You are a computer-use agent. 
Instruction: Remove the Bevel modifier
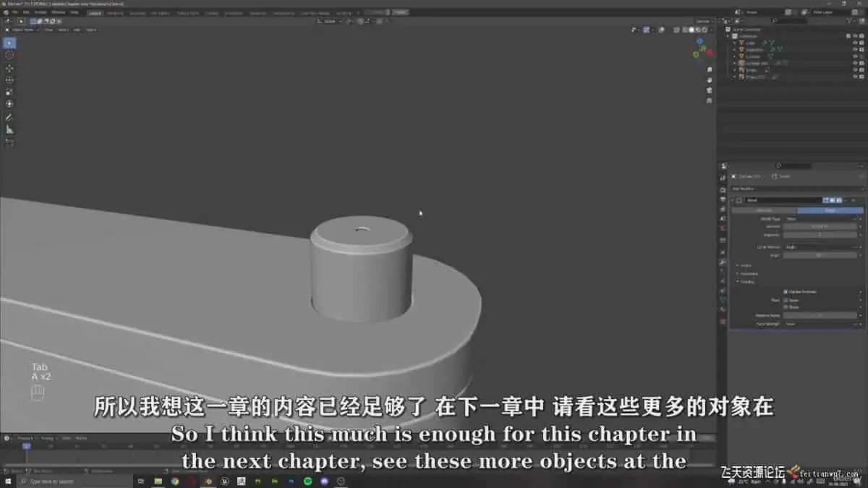[854, 200]
